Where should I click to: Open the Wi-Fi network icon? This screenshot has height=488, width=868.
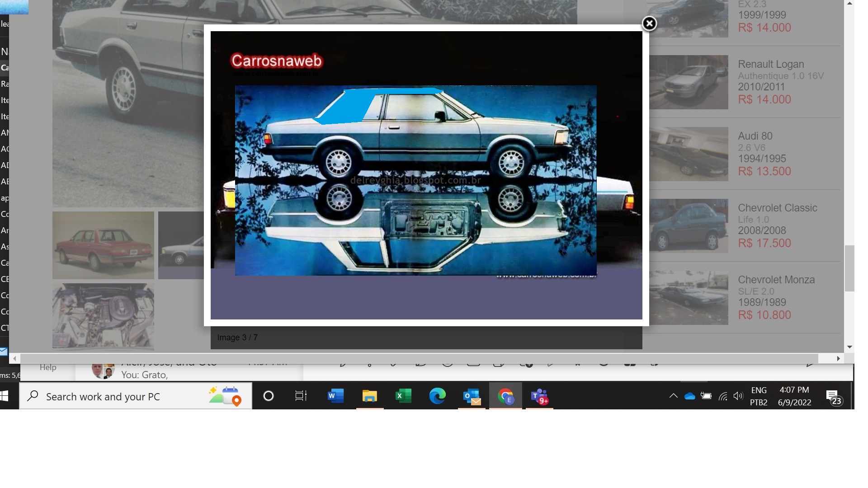coord(722,396)
